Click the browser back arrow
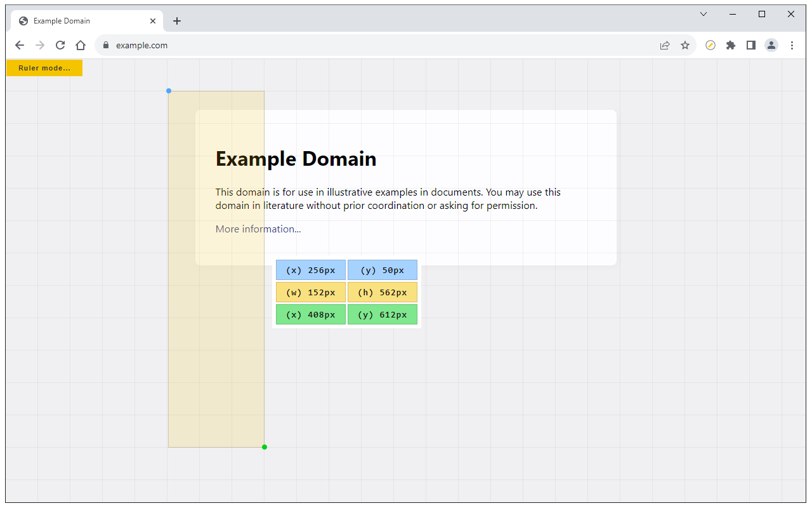The height and width of the screenshot is (508, 812). pyautogui.click(x=20, y=45)
